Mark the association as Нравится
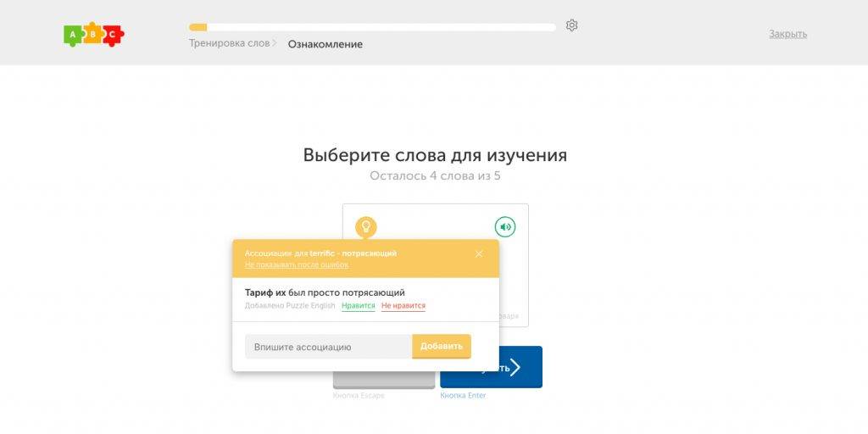 coord(358,305)
